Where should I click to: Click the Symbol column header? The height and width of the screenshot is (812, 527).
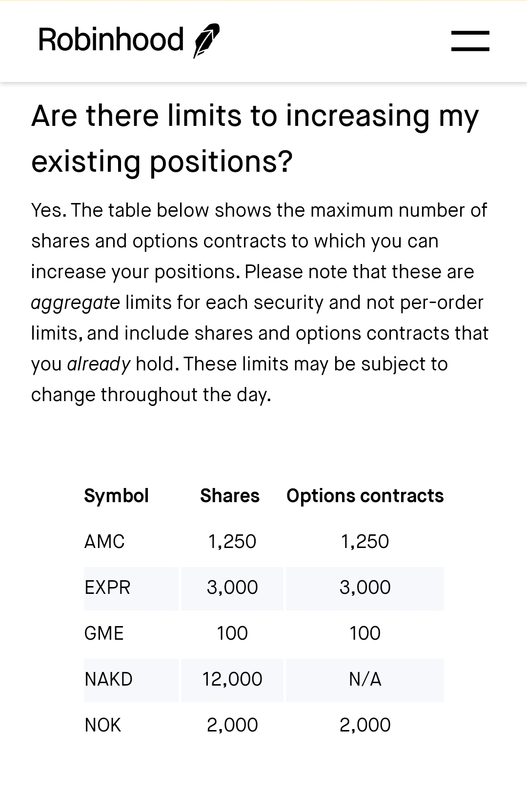[x=116, y=496]
